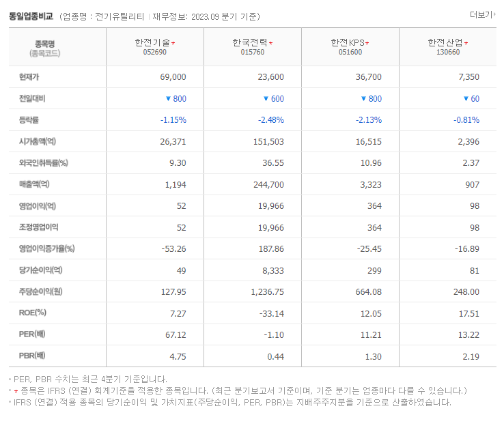Select the PBR value 0.44
The width and height of the screenshot is (504, 430).
point(275,356)
